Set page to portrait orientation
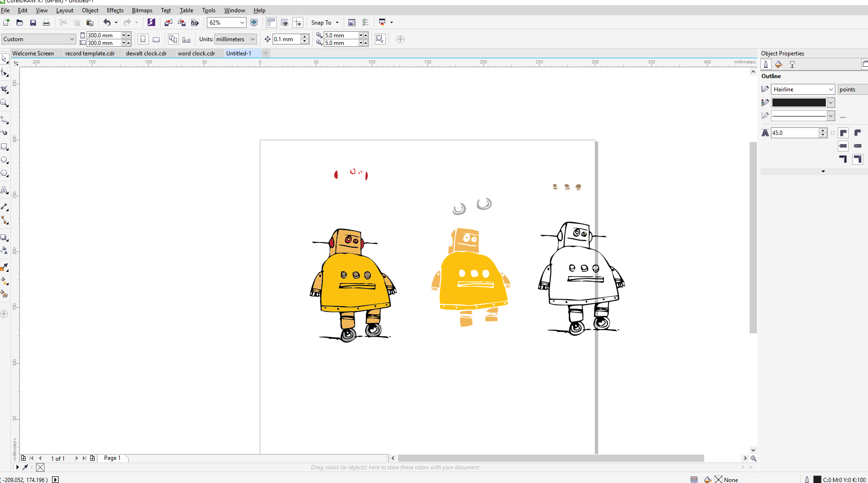Image resolution: width=868 pixels, height=483 pixels. click(143, 39)
